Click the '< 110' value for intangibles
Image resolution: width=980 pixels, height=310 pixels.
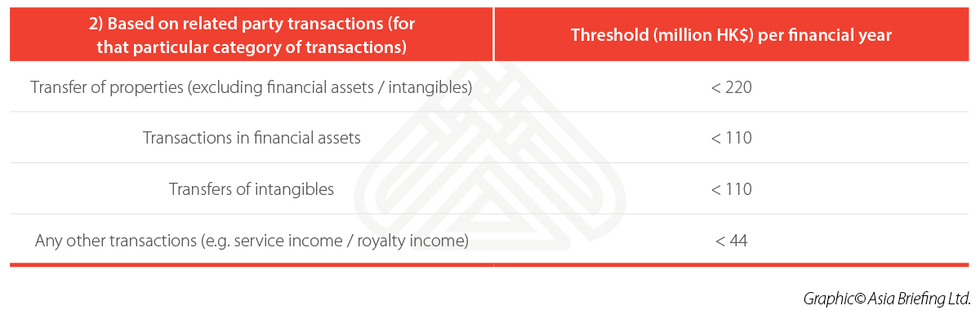coord(731,189)
